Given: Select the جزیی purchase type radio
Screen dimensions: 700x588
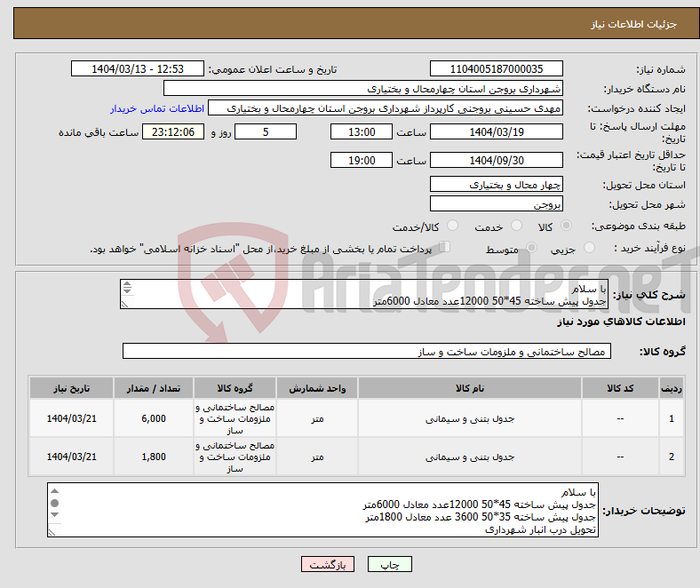Looking at the screenshot, I should coord(589,247).
